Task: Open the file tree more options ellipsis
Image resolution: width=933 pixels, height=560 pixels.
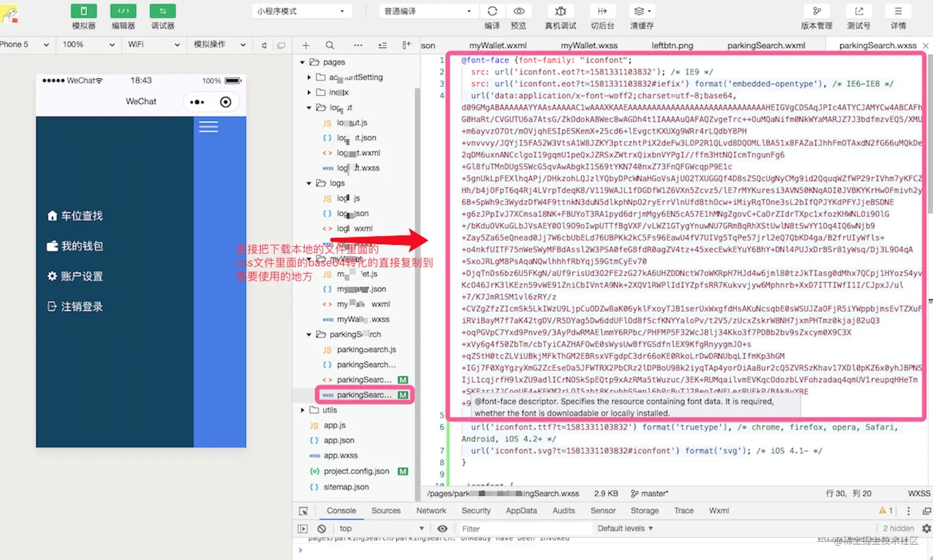Action: point(358,45)
